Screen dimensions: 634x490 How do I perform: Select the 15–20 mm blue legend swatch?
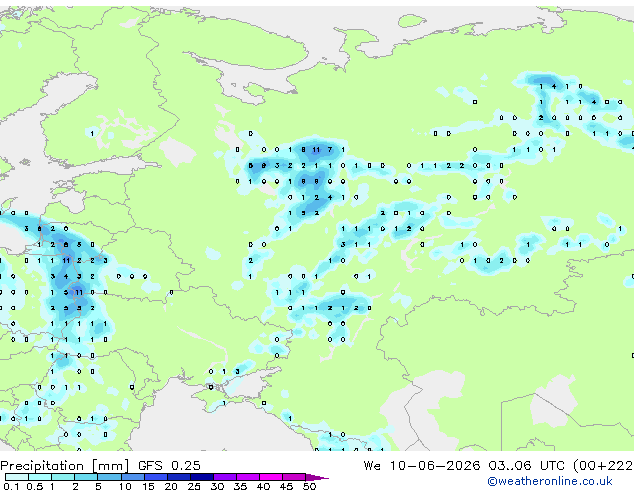[x=156, y=477]
